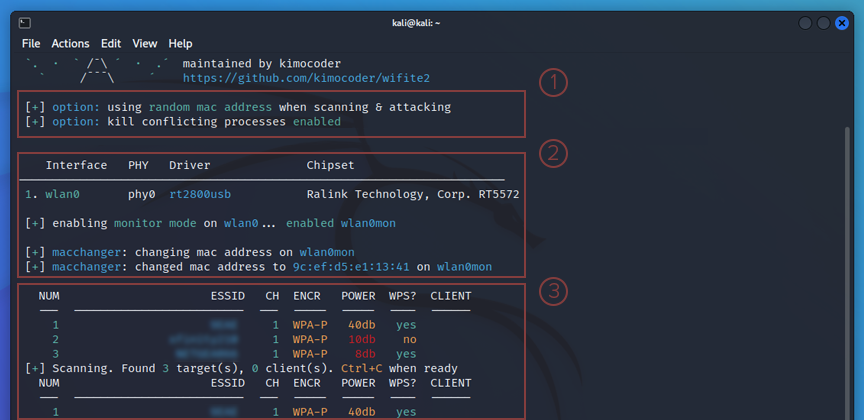Viewport: 864px width, 420px height.
Task: Close the terminal window with blue X
Action: (x=841, y=23)
